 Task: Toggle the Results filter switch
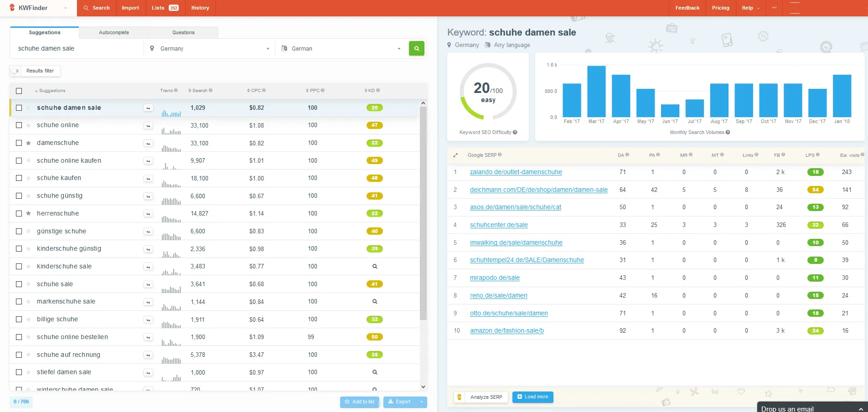[x=15, y=71]
